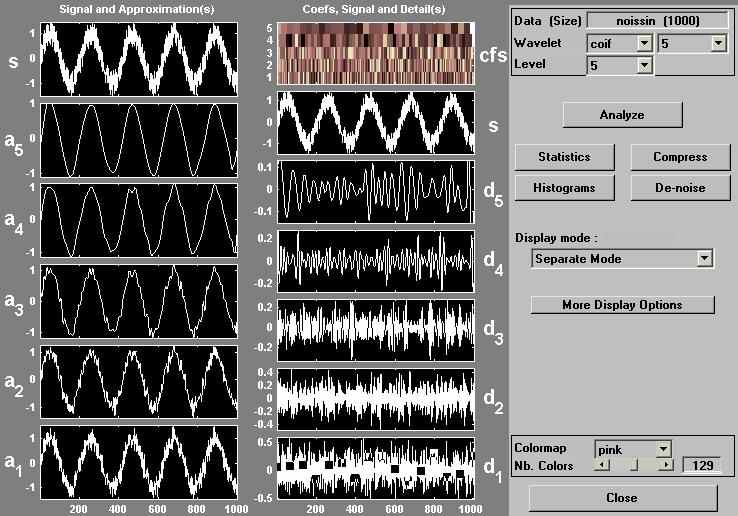Open the Display mode dropdown Separate Mode

622,258
